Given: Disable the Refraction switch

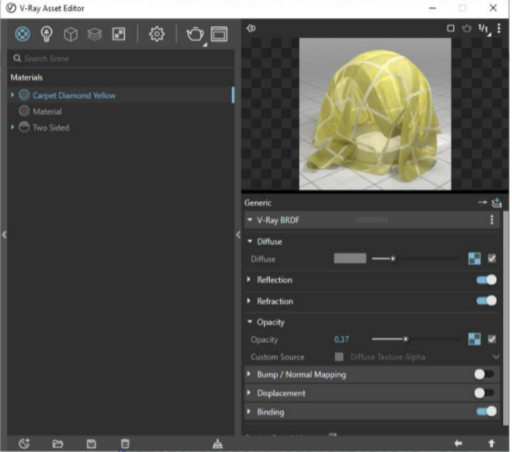Looking at the screenshot, I should pos(486,301).
